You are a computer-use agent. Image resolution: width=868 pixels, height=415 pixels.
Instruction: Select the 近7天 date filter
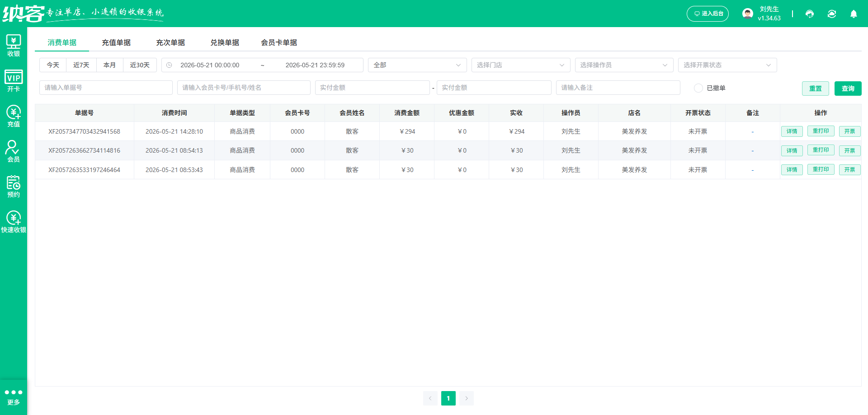(x=81, y=65)
